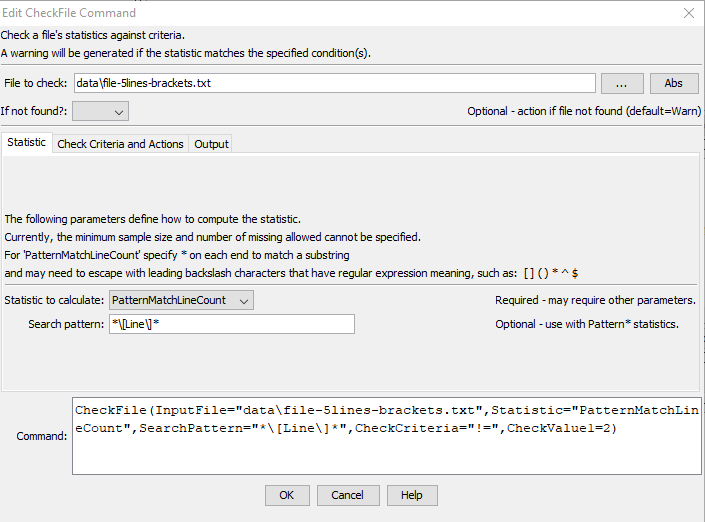705x522 pixels.
Task: Click 'Optional - use with Pattern* statistics.' text
Action: 587,324
